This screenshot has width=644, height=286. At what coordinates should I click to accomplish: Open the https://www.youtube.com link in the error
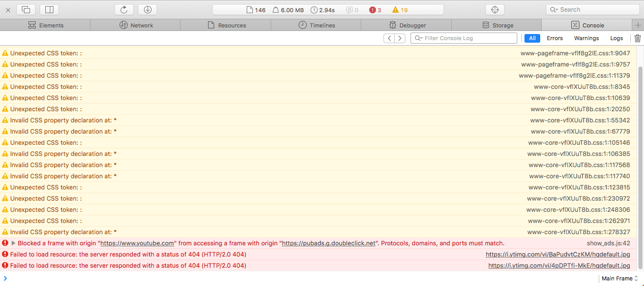tap(137, 243)
